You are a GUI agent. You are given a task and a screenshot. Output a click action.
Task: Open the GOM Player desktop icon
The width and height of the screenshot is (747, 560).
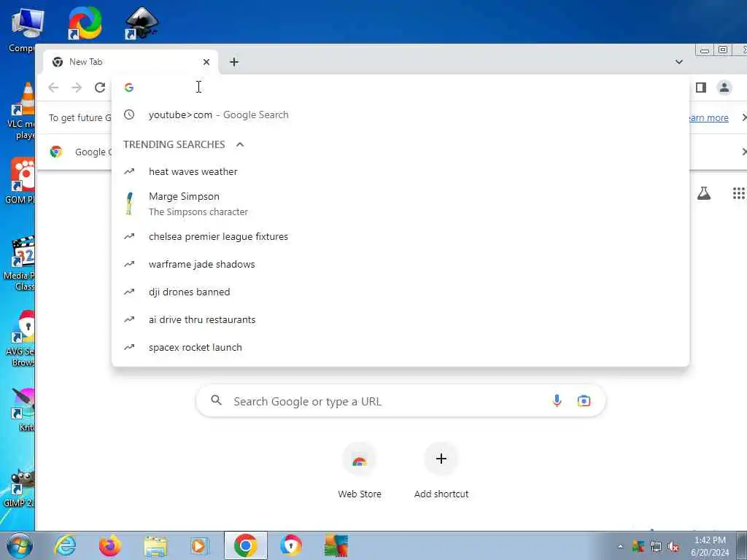coord(20,181)
